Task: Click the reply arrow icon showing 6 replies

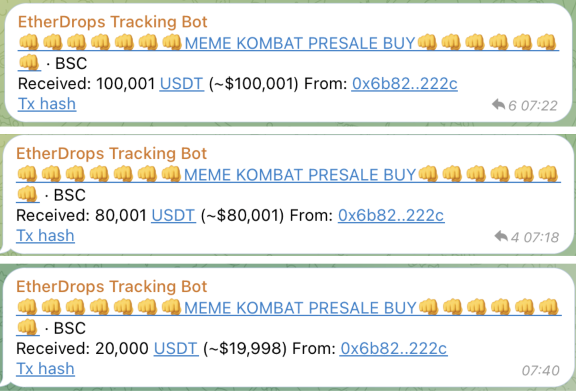Action: 499,104
